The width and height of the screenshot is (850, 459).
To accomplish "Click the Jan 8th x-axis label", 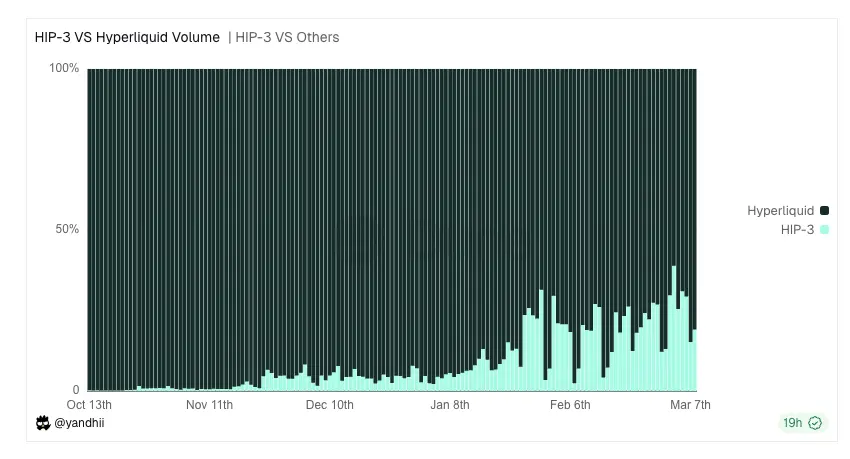I will pos(450,405).
